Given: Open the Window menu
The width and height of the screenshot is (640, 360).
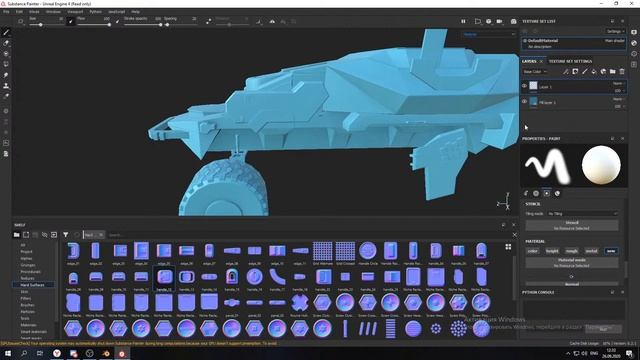Looking at the screenshot, I should 53,12.
